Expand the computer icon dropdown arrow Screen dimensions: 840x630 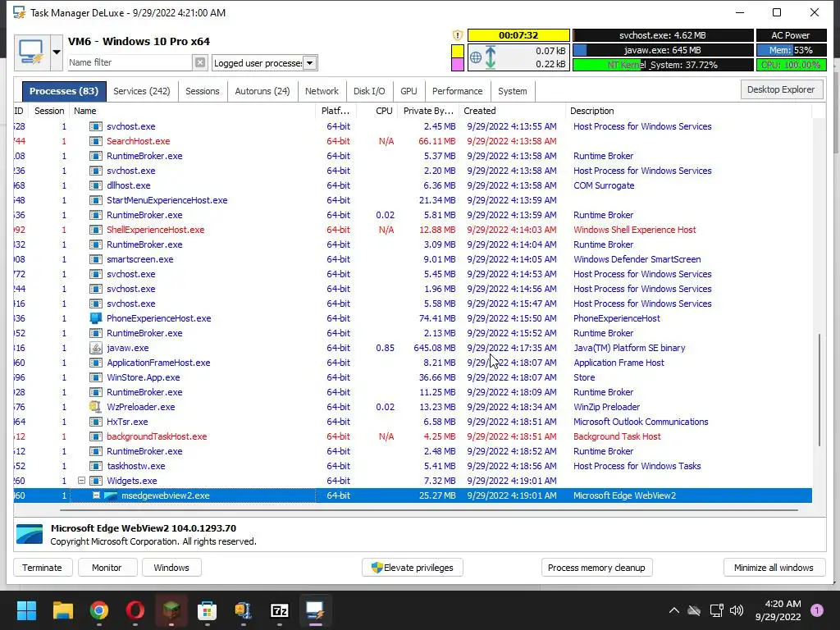[57, 52]
